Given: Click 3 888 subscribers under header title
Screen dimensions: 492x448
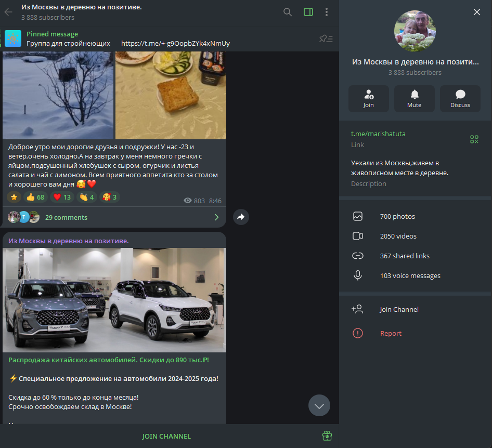Looking at the screenshot, I should point(48,18).
